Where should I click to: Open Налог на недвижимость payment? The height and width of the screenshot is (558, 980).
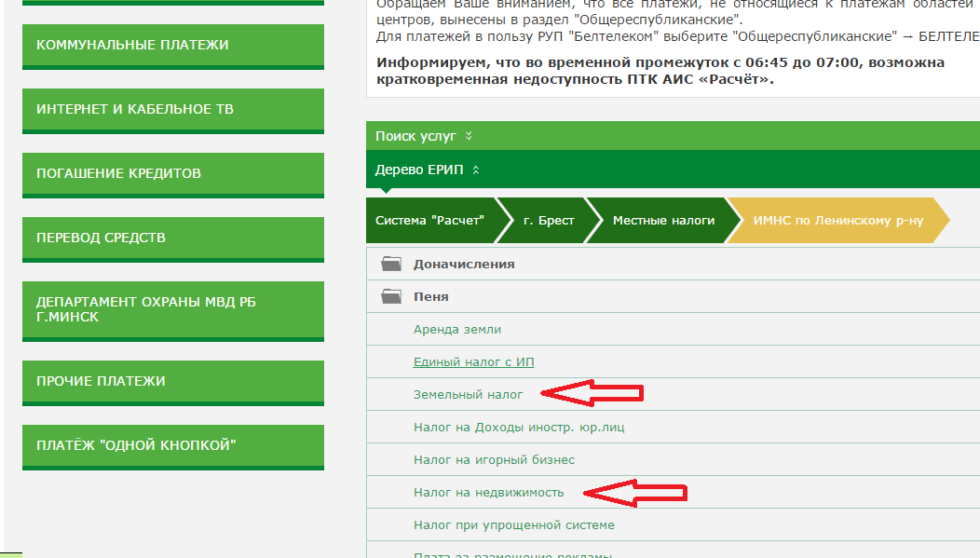click(488, 492)
